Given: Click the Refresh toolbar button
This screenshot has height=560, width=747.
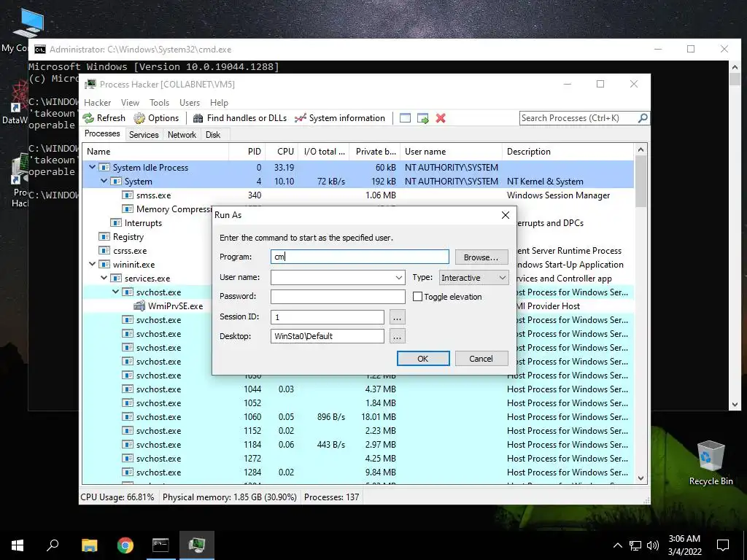Looking at the screenshot, I should pyautogui.click(x=104, y=118).
